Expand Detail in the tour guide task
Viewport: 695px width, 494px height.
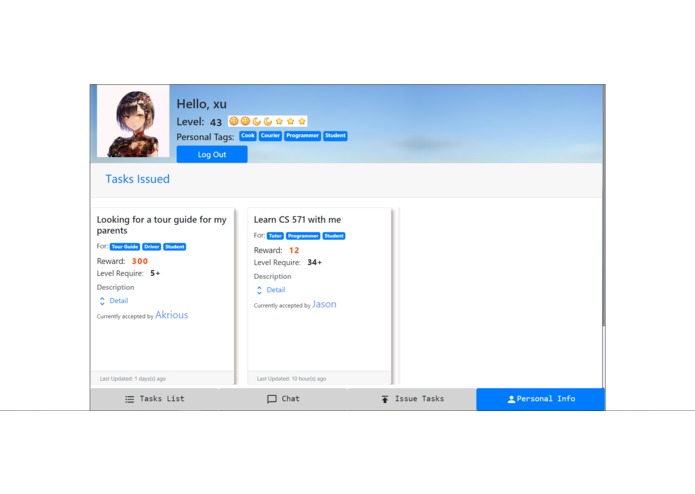[119, 301]
